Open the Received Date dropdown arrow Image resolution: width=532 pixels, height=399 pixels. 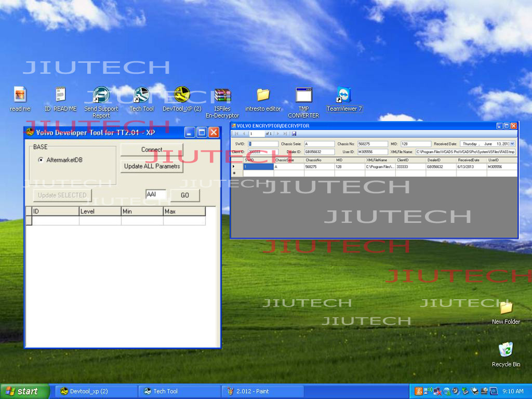pos(512,144)
